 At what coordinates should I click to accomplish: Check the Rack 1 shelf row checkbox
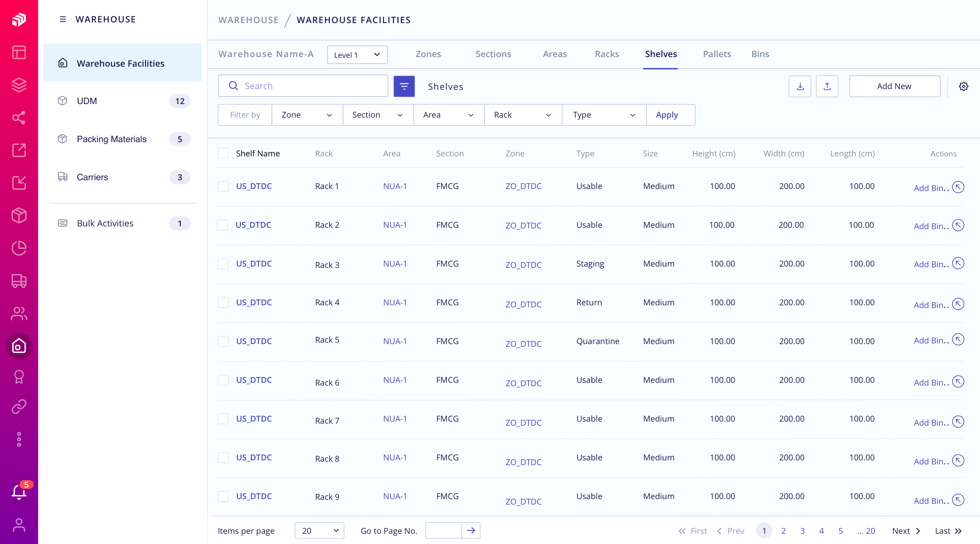coord(223,186)
